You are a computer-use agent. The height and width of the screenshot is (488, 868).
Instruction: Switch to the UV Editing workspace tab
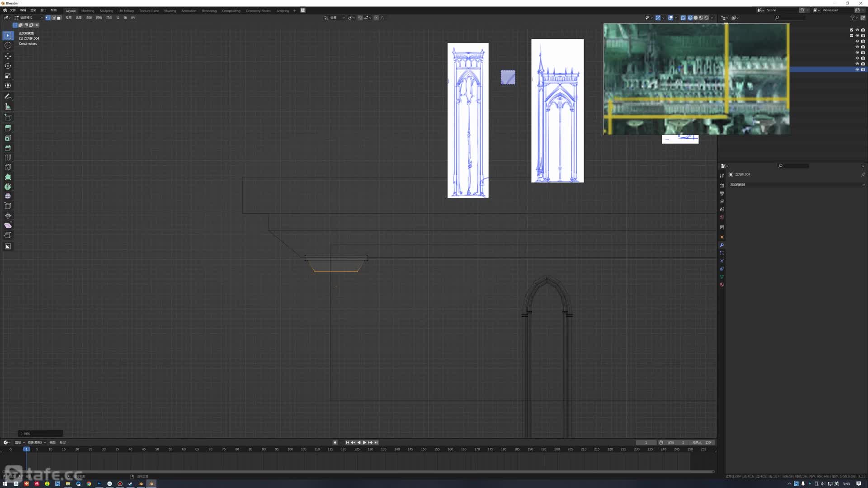(x=126, y=10)
